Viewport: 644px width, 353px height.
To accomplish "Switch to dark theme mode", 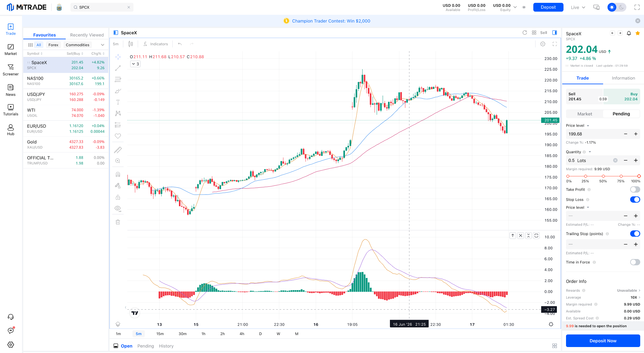I will pyautogui.click(x=621, y=7).
